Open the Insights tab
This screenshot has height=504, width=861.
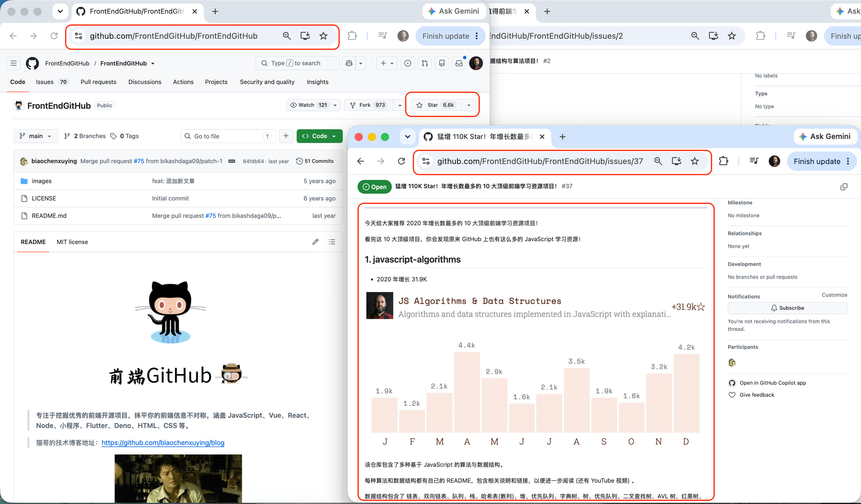317,82
